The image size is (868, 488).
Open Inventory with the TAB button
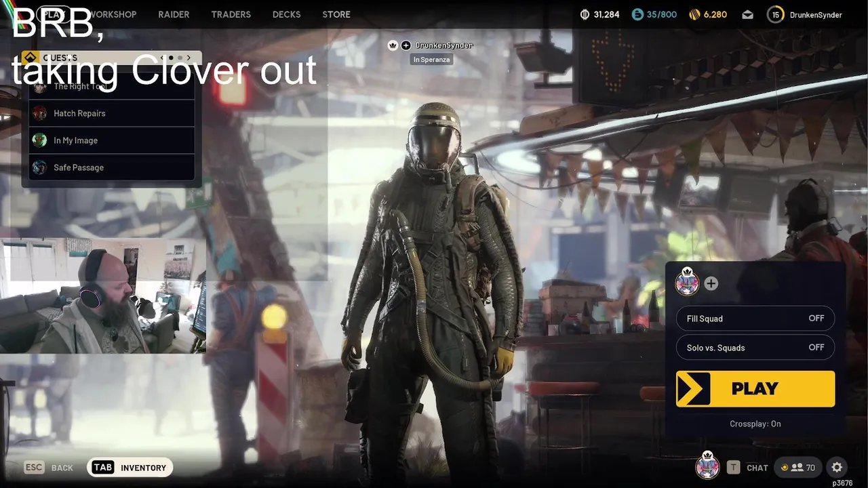[130, 468]
